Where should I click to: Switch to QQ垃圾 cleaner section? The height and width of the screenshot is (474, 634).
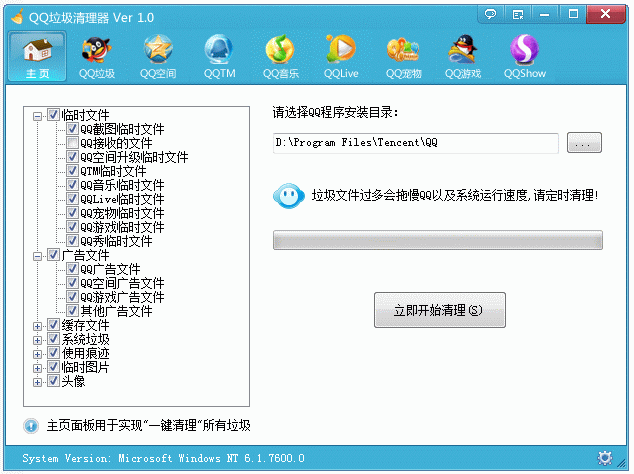[x=97, y=57]
